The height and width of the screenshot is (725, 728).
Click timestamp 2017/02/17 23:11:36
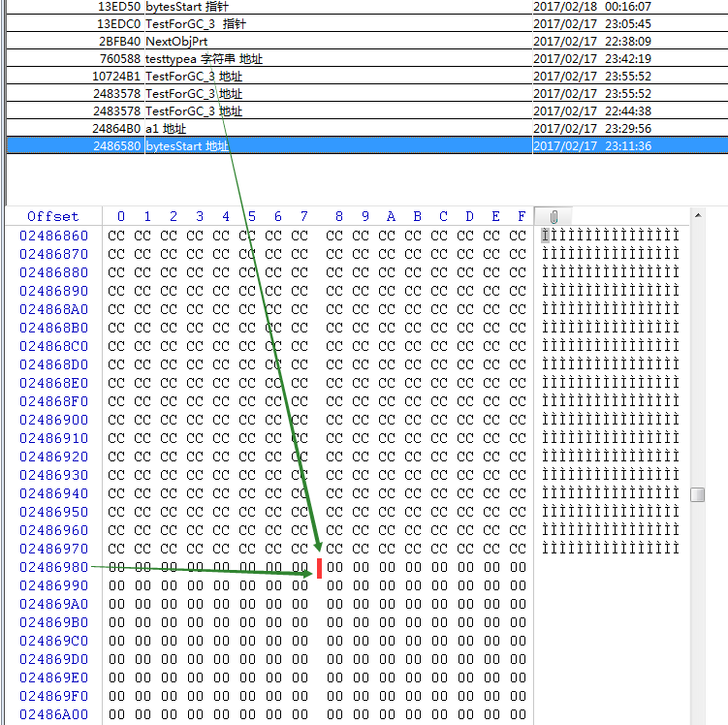point(592,146)
